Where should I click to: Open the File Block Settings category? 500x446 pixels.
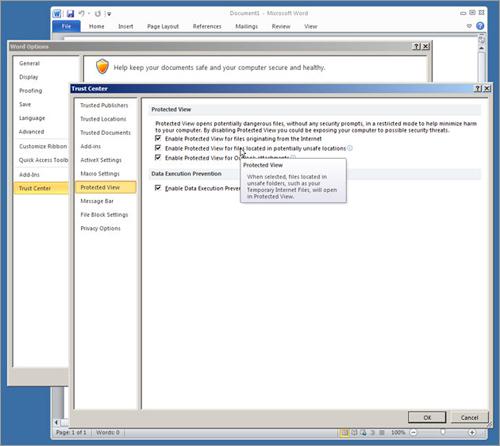pos(104,215)
